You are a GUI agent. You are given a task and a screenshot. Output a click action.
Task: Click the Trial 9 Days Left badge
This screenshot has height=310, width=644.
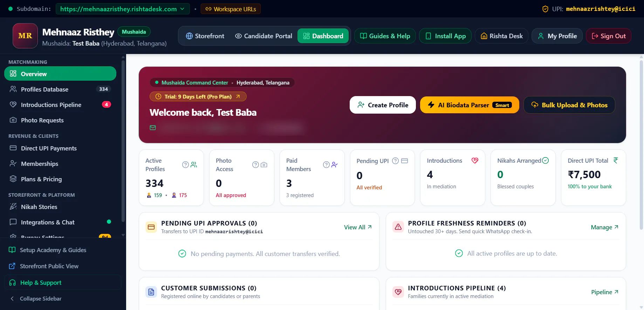(198, 96)
